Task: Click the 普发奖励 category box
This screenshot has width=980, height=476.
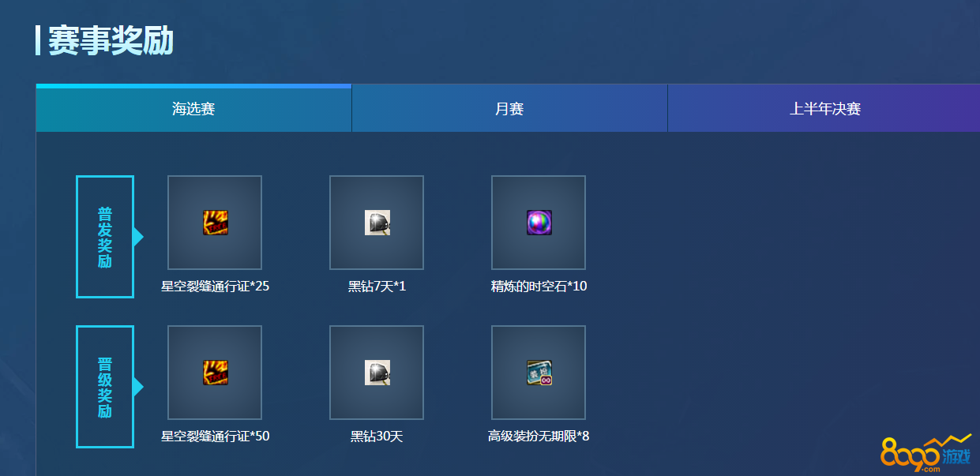Action: tap(105, 237)
